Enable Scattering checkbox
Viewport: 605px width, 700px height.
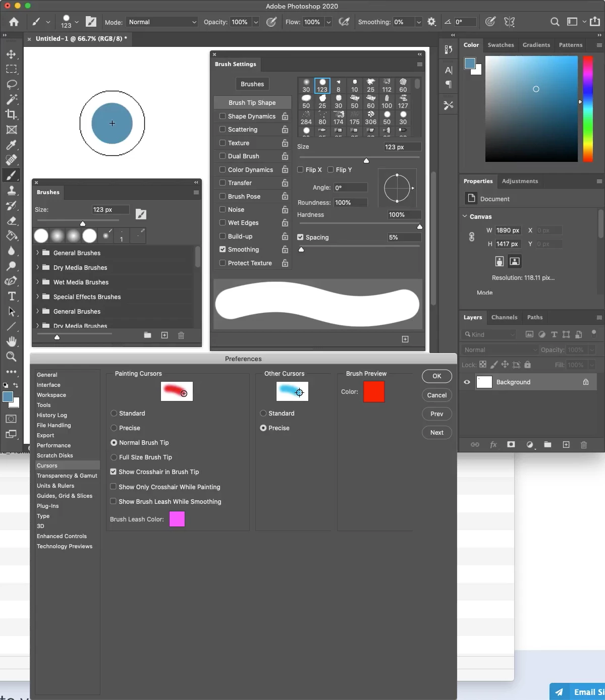pos(223,129)
